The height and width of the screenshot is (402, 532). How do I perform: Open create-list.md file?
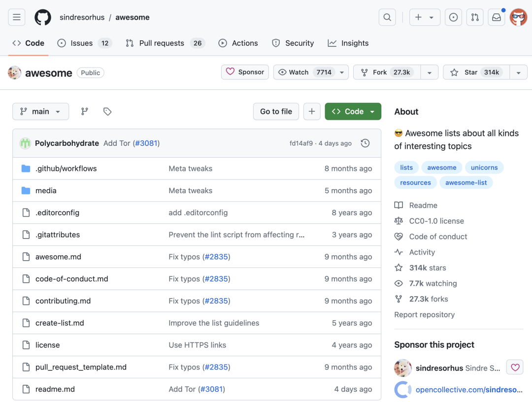[x=60, y=323]
